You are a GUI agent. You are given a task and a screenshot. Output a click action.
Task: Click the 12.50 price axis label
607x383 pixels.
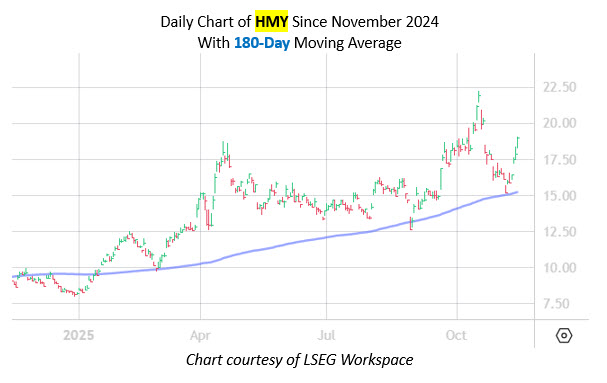click(559, 232)
